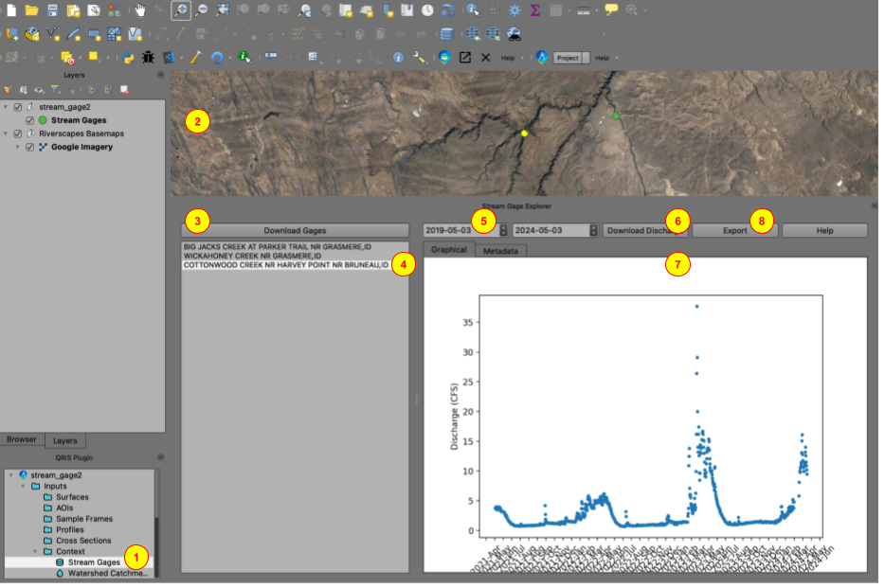
Task: Click the hammer plugin builder icon
Action: click(196, 58)
